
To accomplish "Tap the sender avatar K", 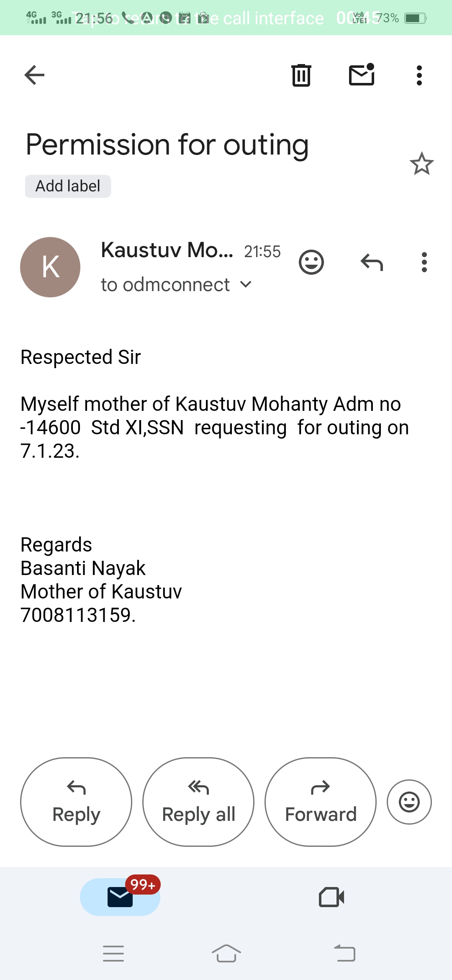I will pos(50,267).
